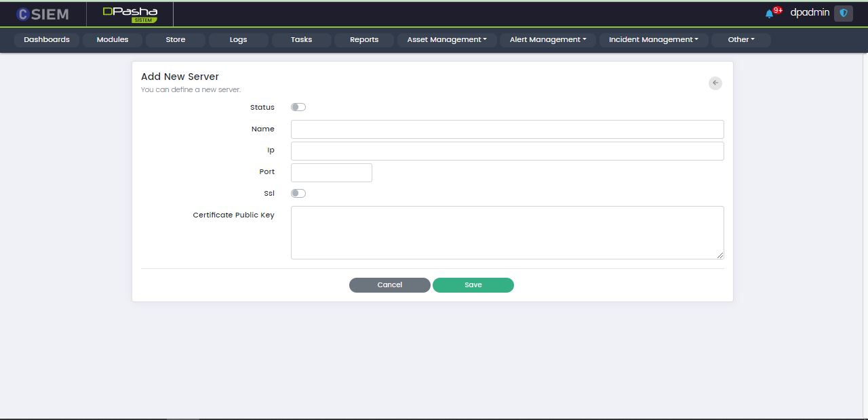Image resolution: width=868 pixels, height=420 pixels.
Task: Click the CSIEM logo
Action: tap(43, 14)
